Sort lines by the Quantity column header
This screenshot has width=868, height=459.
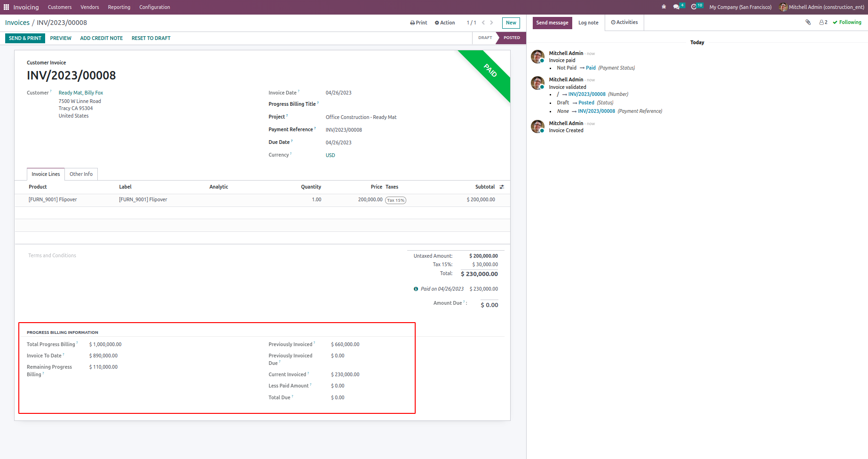point(311,187)
